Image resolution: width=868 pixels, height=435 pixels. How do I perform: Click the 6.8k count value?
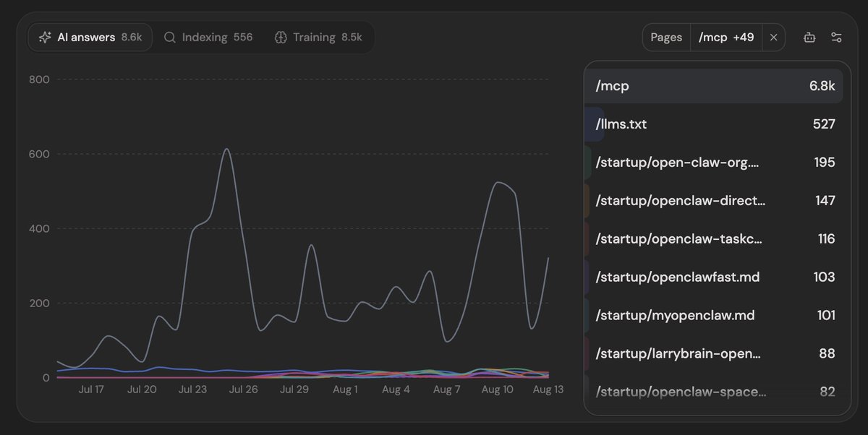(x=822, y=86)
